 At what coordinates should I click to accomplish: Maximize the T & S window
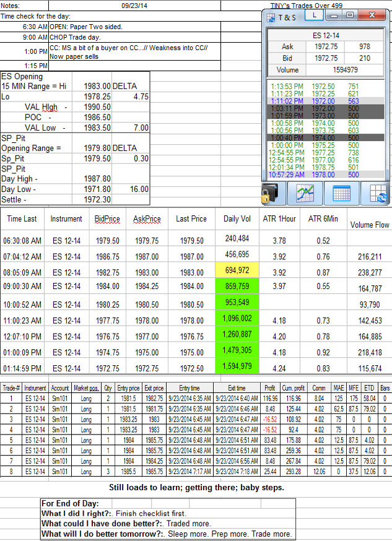(x=349, y=15)
